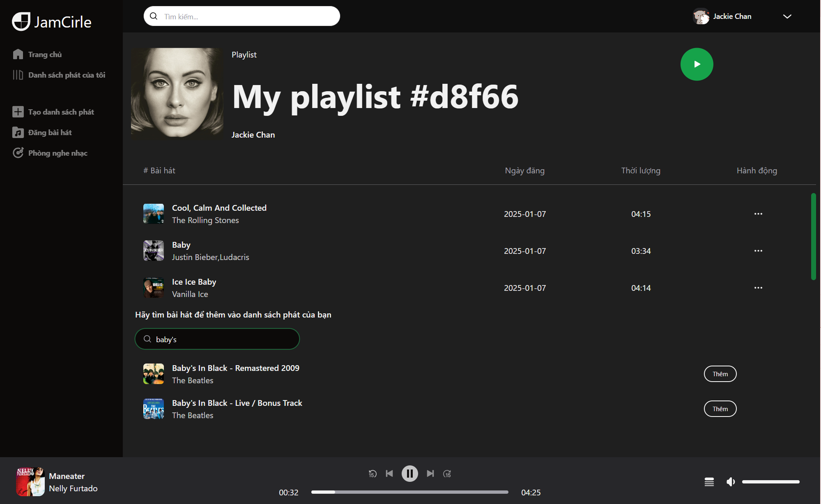Screen dimensions: 821x504
Task: Expand the account dropdown next to Jackie Chan
Action: point(787,16)
